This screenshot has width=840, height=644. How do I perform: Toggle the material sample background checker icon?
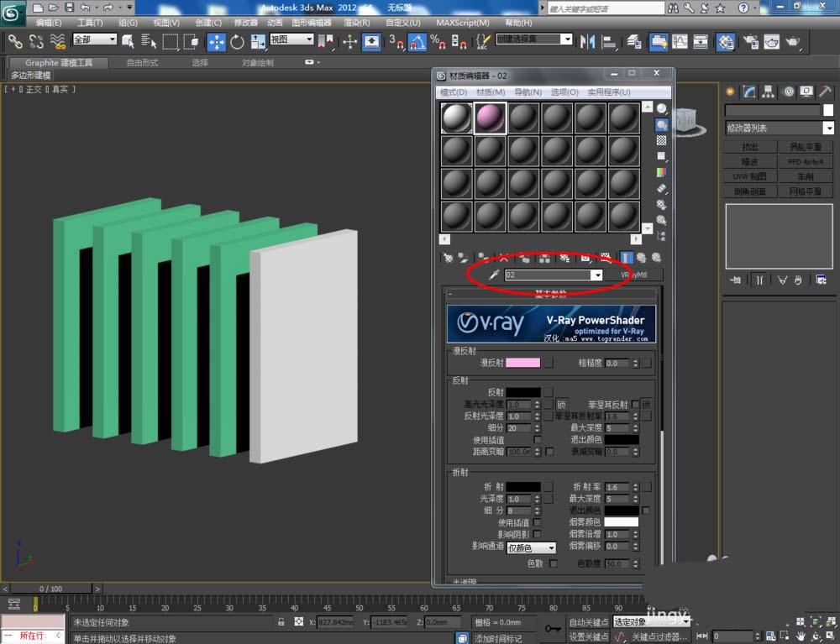662,140
